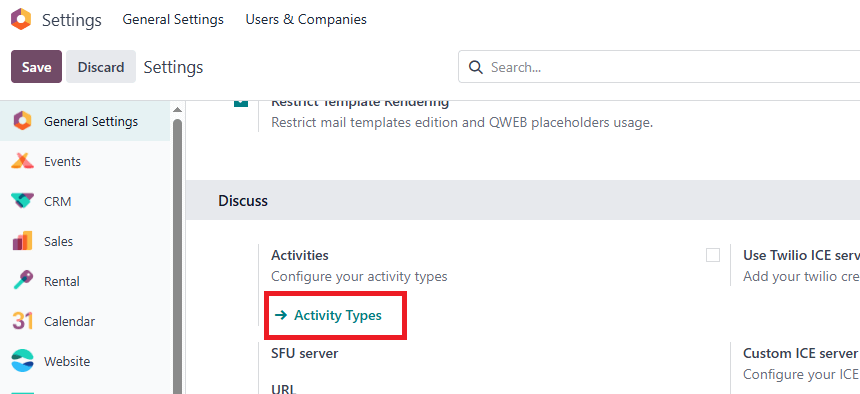Open the Events app icon in sidebar

click(x=22, y=161)
